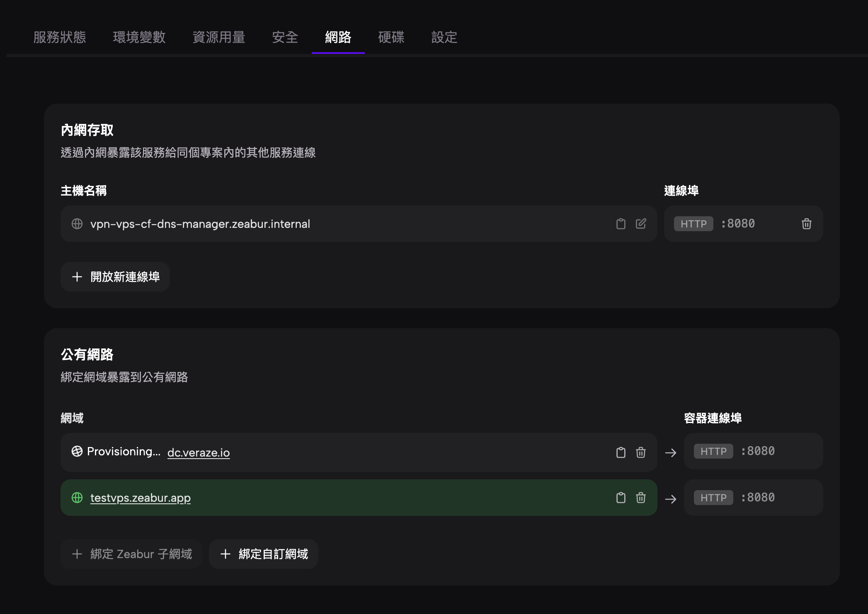The width and height of the screenshot is (868, 614).
Task: Switch to the 服務狀態 tab
Action: coord(60,37)
